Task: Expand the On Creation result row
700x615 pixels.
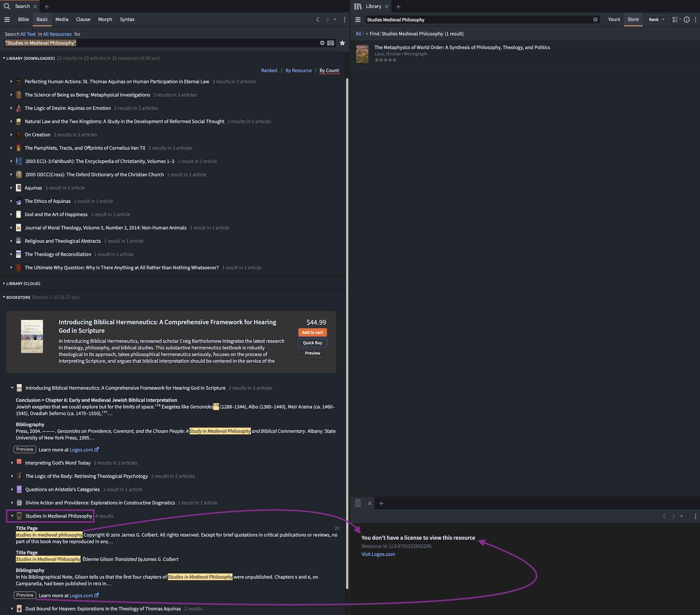Action: [x=11, y=135]
